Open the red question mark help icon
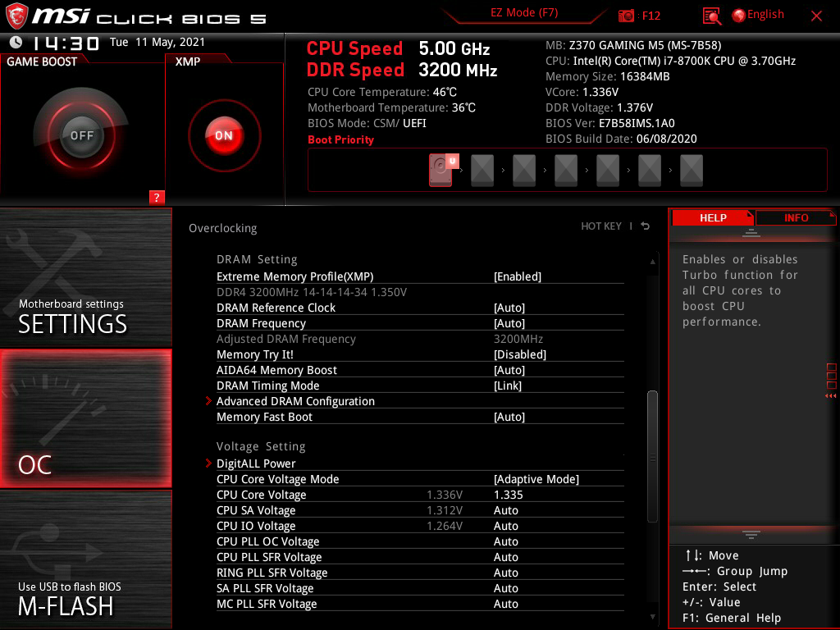Image resolution: width=840 pixels, height=630 pixels. [x=157, y=197]
